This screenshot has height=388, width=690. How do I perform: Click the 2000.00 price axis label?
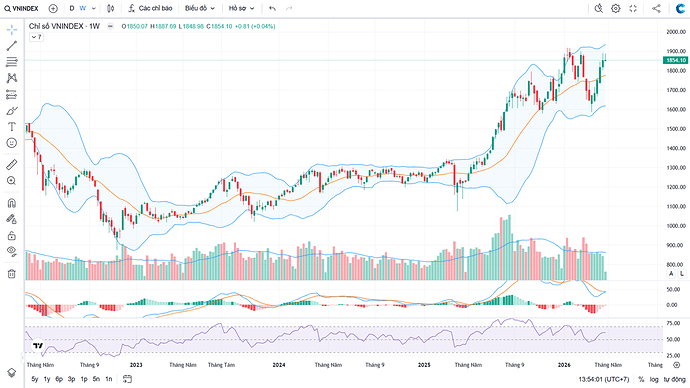pyautogui.click(x=676, y=32)
